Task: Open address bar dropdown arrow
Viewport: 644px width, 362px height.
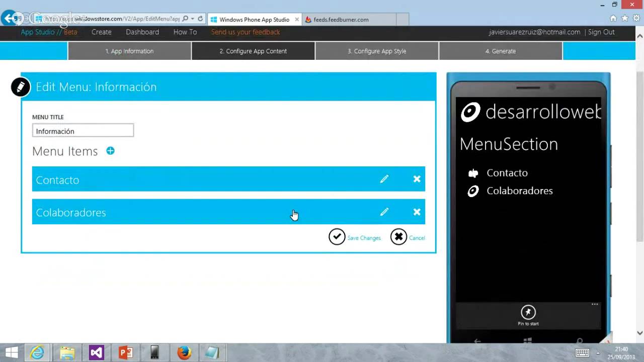Action: pos(193,19)
